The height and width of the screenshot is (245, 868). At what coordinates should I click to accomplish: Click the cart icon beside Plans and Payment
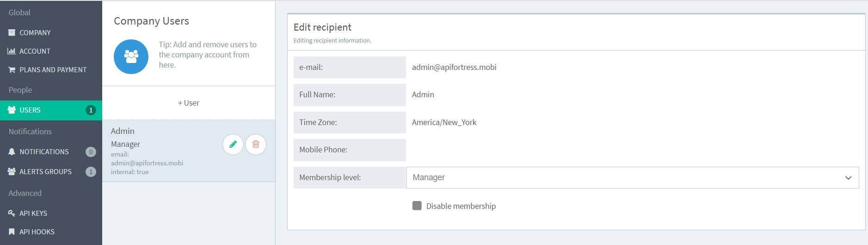pyautogui.click(x=12, y=70)
